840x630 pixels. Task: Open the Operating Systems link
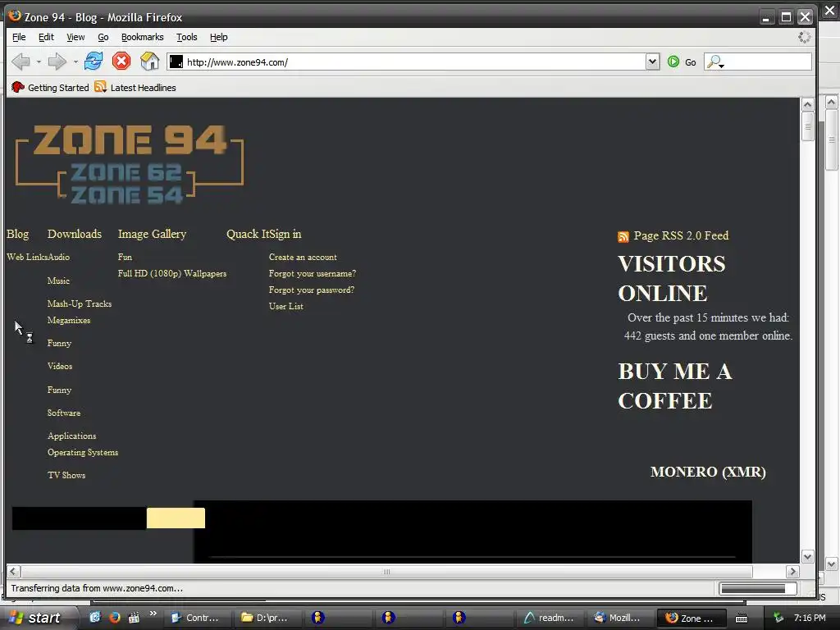pyautogui.click(x=83, y=453)
